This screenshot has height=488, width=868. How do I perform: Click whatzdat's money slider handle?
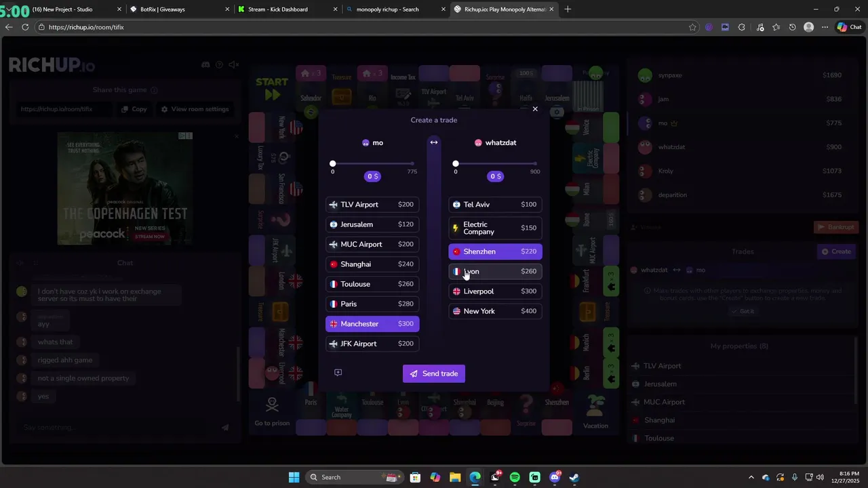click(456, 163)
